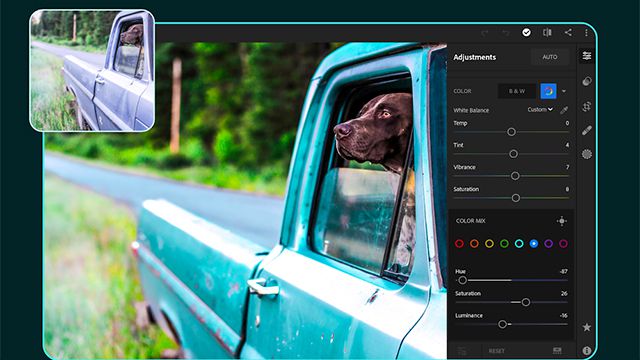This screenshot has height=360, width=640.
Task: Enable the Color treatment wheel button
Action: [549, 91]
